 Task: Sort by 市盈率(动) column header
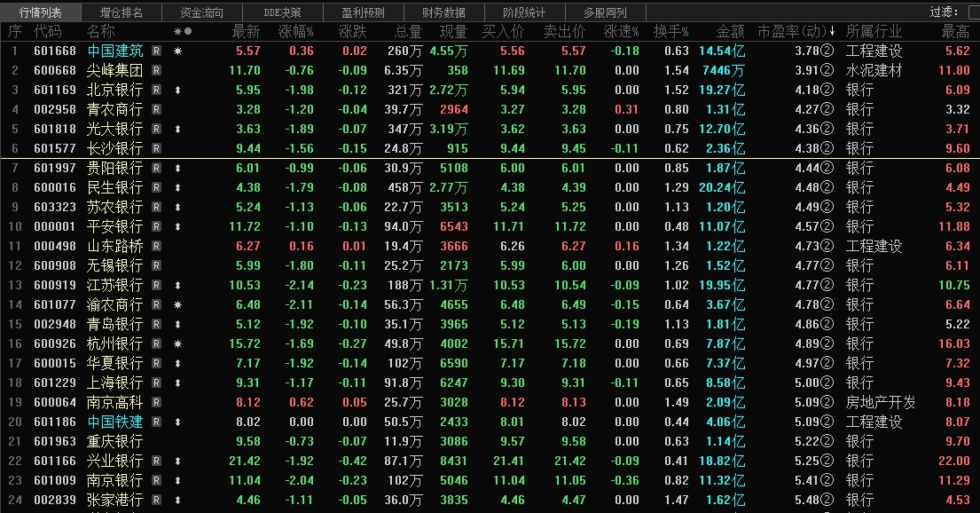click(x=796, y=31)
